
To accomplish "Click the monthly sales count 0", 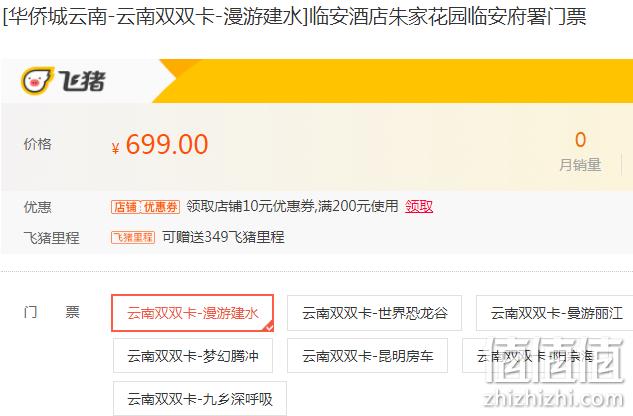I will pyautogui.click(x=581, y=140).
